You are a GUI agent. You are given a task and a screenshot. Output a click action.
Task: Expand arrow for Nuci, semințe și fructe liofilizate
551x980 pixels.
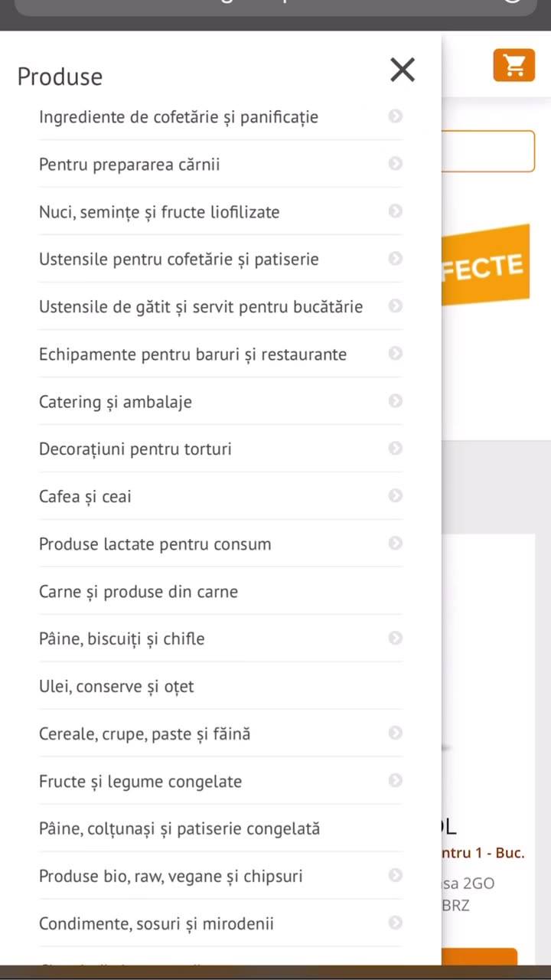(x=395, y=211)
